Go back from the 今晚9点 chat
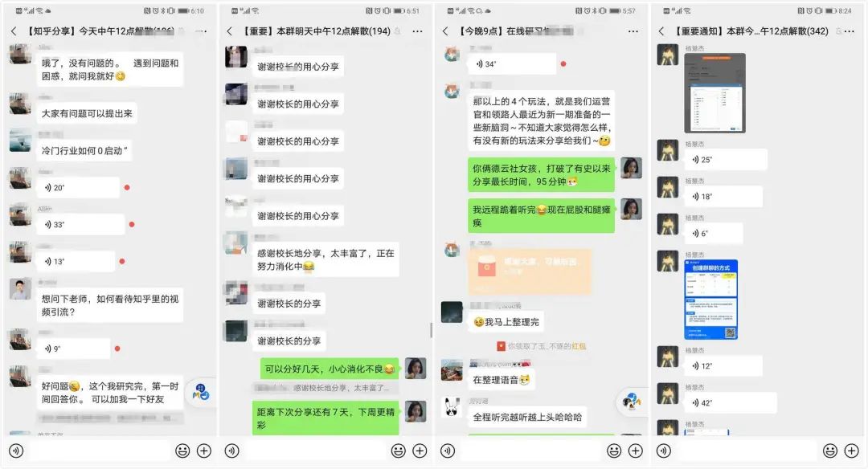Viewport: 868px width, 469px height. point(445,31)
